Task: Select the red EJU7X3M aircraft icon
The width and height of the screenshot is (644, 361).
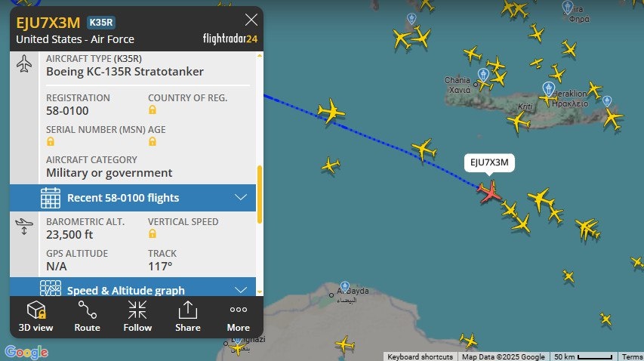Action: (x=489, y=192)
